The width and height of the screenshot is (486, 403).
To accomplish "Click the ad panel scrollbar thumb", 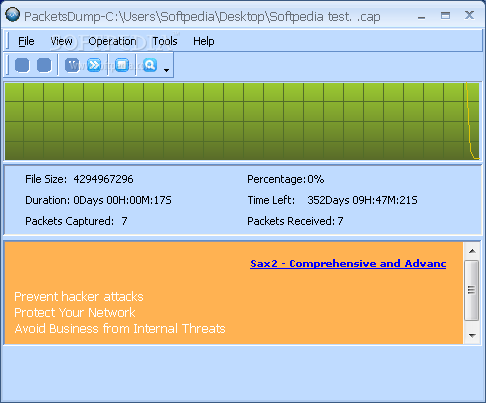I will coord(472,290).
